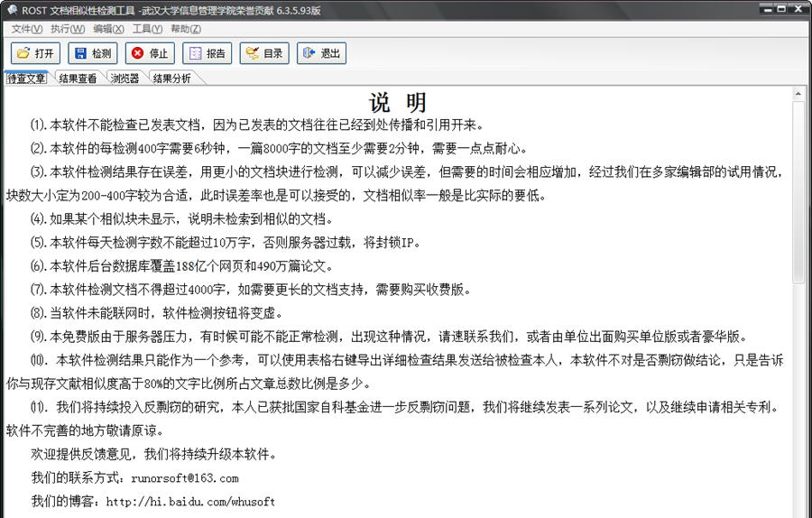This screenshot has width=812, height=518.
Task: Close the ROST window
Action: click(x=798, y=9)
